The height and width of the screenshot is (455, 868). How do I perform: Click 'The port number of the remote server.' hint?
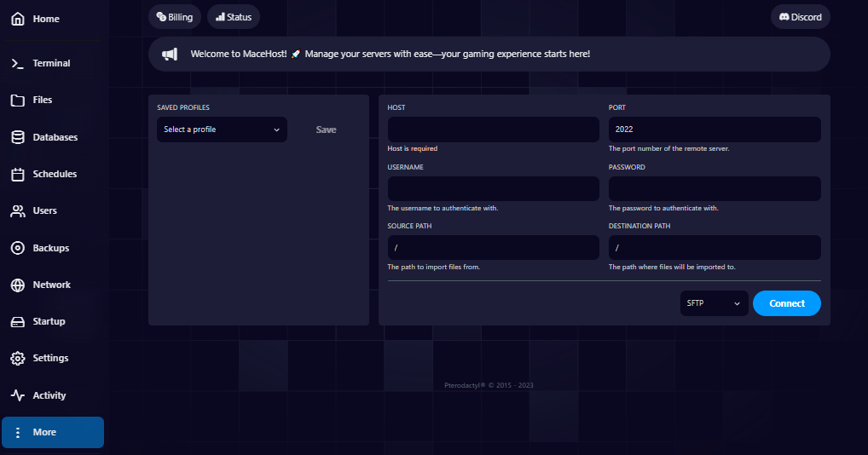tap(668, 149)
